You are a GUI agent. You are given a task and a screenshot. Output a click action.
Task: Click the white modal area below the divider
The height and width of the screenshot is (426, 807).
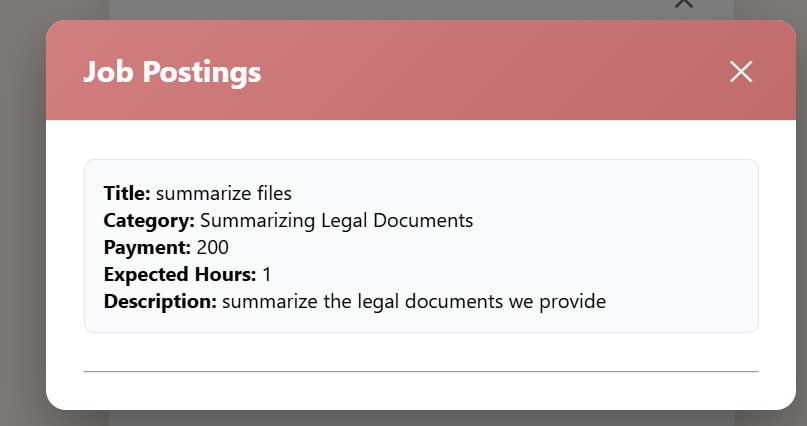pyautogui.click(x=421, y=390)
